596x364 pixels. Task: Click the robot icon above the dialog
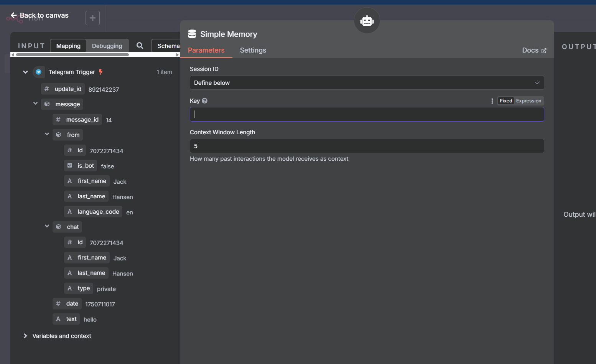coord(367,20)
